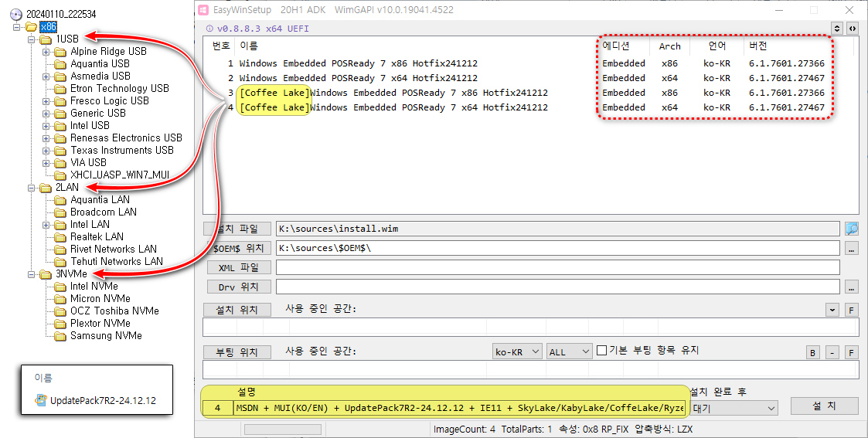The image size is (868, 438).
Task: Select the OCZ Toshiba NVMe folder
Action: (x=114, y=311)
